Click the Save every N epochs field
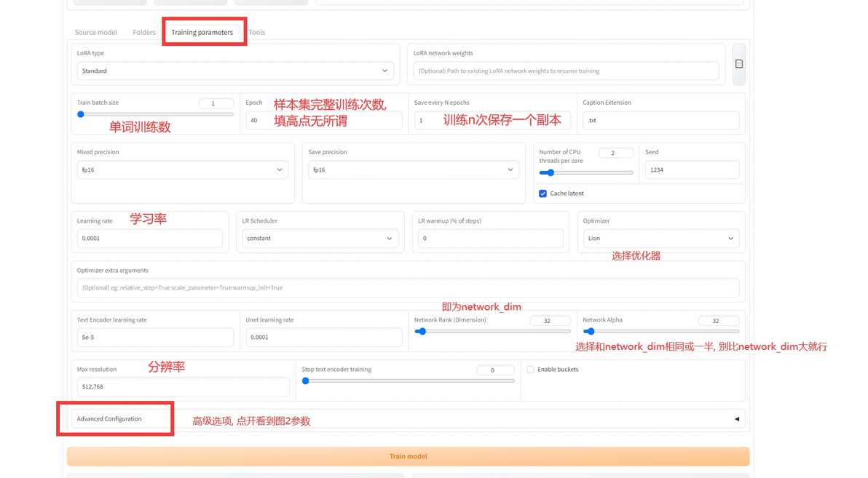 pos(492,120)
